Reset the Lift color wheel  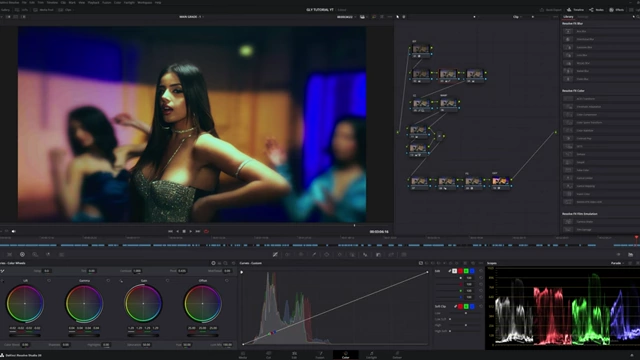coord(49,280)
